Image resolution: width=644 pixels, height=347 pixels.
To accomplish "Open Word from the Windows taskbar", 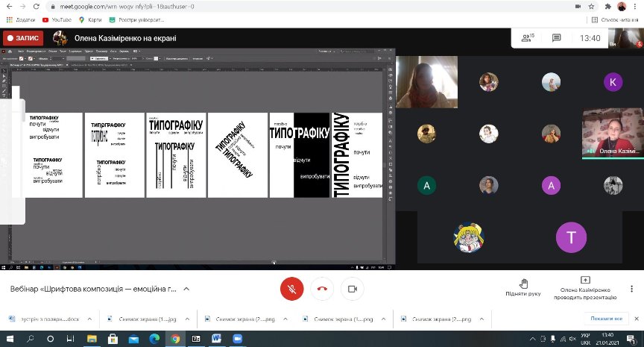I will pos(217,339).
